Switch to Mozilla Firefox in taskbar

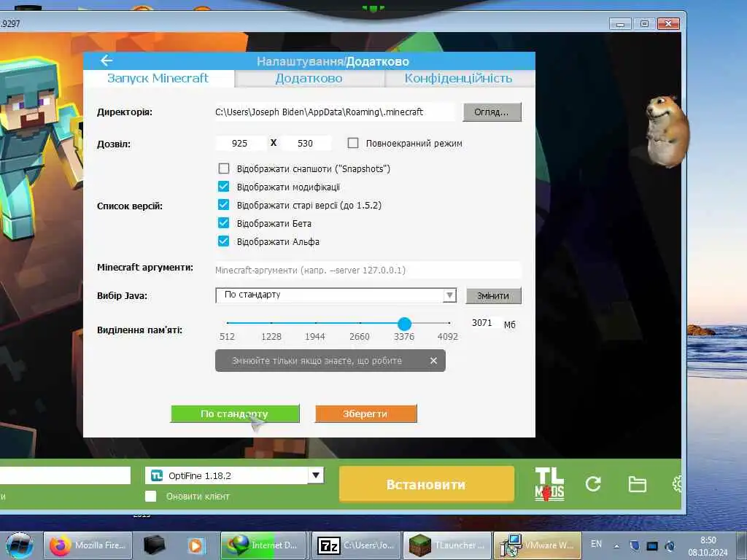(x=88, y=545)
